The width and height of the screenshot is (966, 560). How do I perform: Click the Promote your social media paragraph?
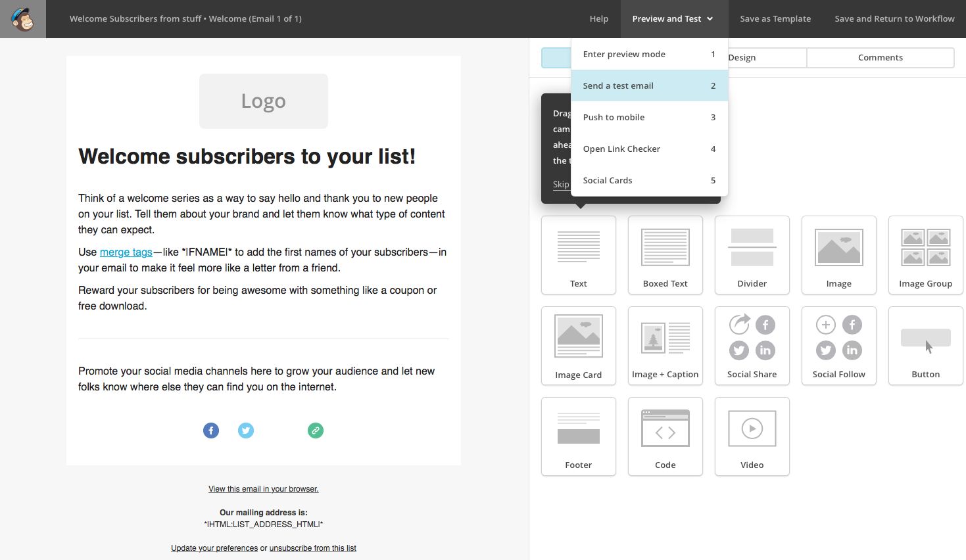[x=256, y=379]
